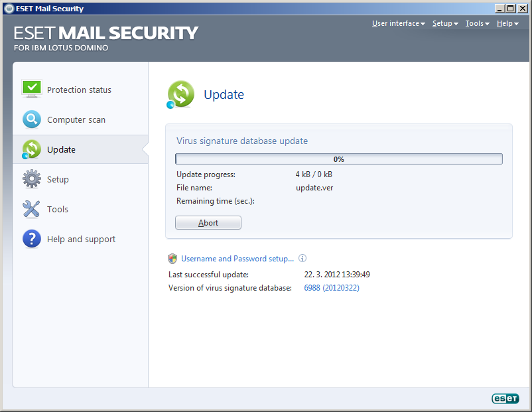Expand the User interface dropdown menu

(x=398, y=23)
